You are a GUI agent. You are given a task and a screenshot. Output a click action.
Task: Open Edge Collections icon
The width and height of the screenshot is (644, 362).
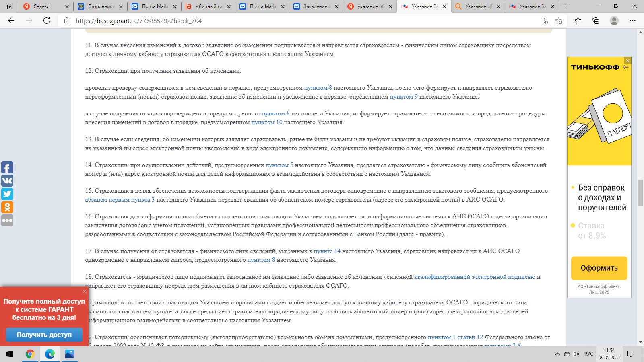(596, 21)
